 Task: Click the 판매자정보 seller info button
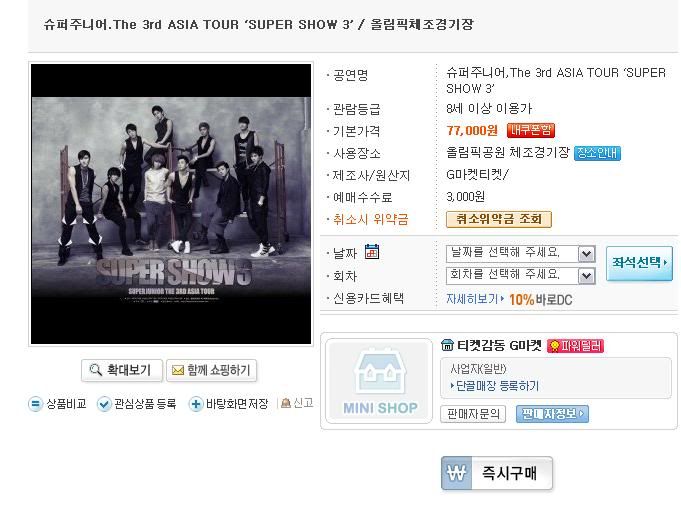click(552, 414)
